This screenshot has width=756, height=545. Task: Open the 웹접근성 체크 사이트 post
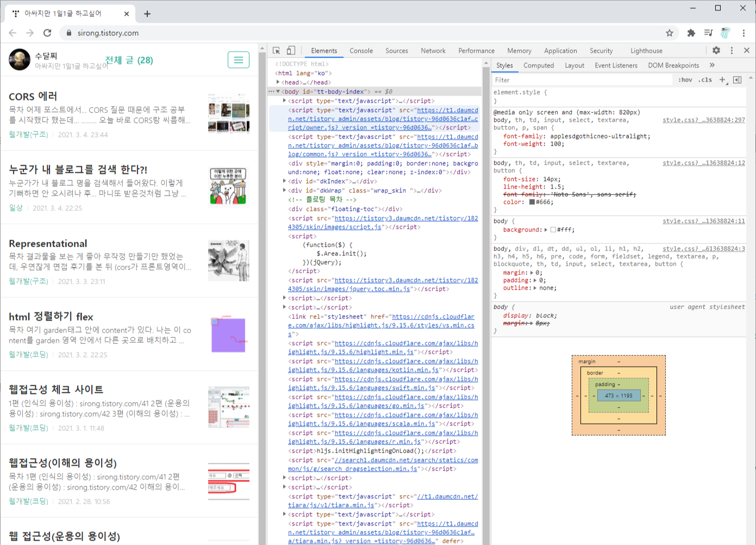click(56, 390)
